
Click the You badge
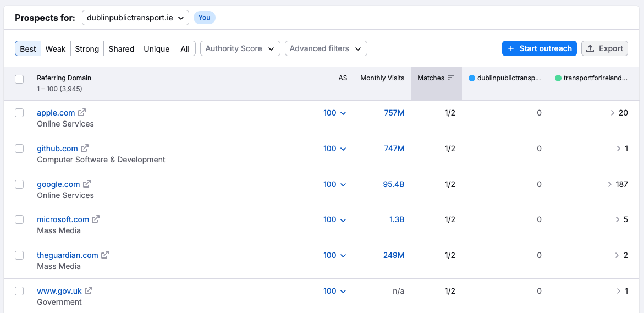coord(205,18)
